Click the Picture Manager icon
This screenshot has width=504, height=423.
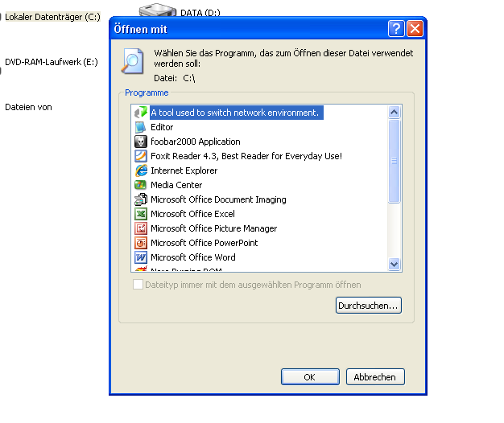point(140,228)
